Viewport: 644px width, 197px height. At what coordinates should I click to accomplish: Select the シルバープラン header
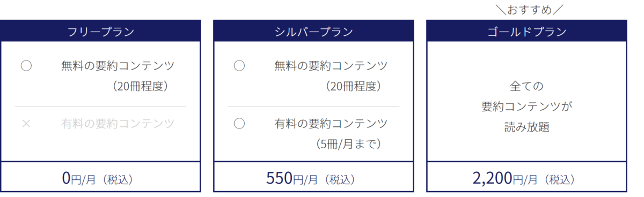[x=313, y=31]
